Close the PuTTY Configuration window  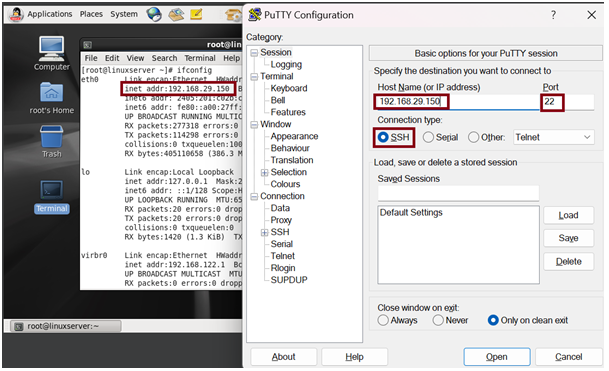tap(591, 15)
